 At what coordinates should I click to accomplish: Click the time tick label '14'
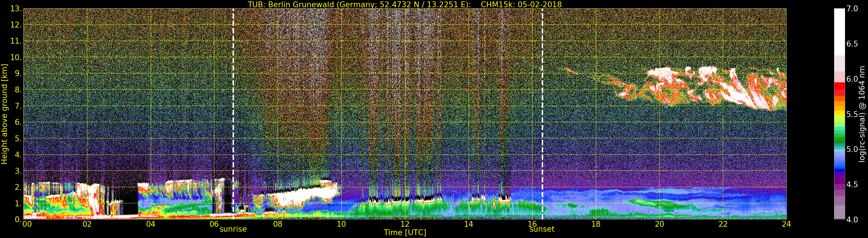point(468,224)
